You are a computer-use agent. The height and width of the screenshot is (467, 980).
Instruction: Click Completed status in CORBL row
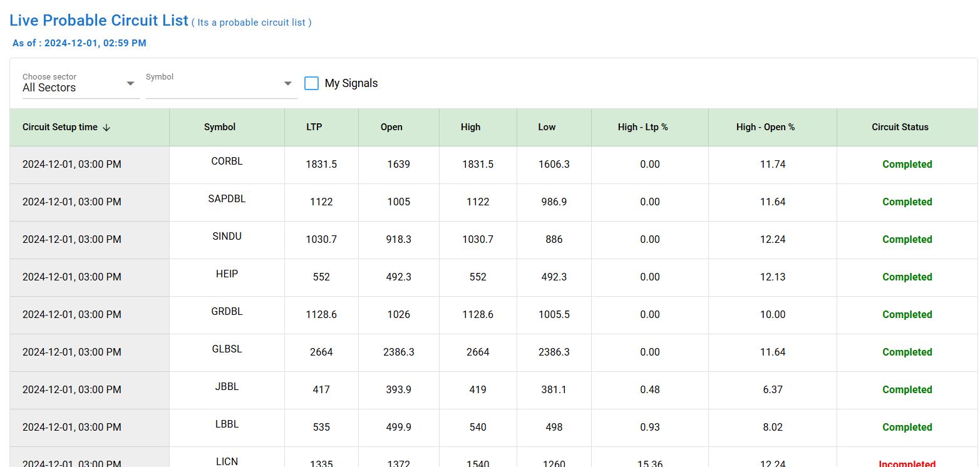pyautogui.click(x=907, y=164)
